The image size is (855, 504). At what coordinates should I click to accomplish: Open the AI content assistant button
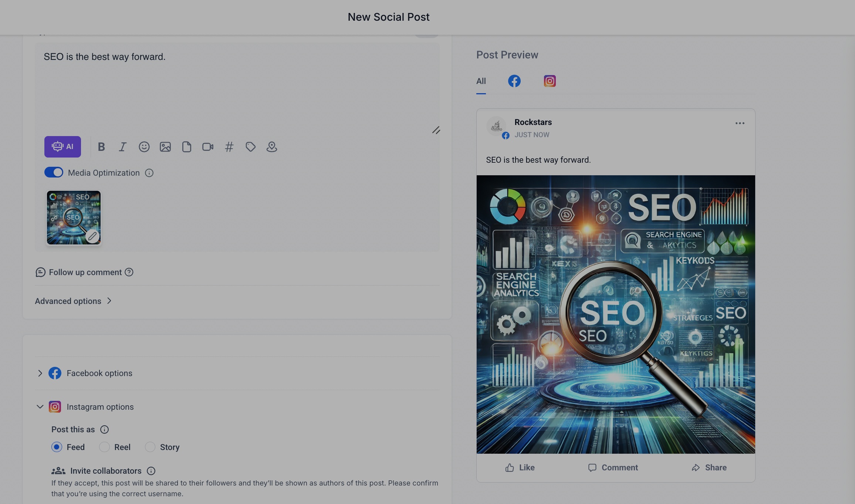point(62,147)
